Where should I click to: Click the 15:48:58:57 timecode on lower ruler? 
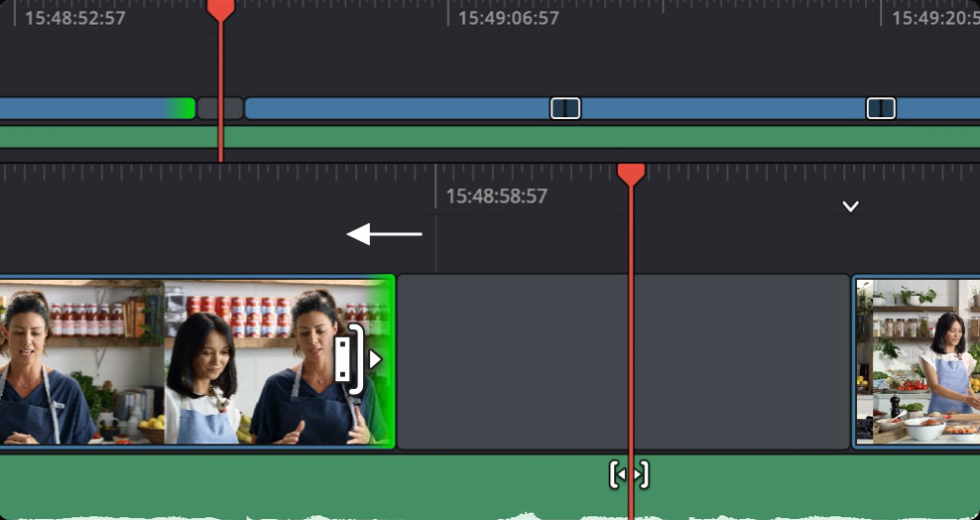496,196
